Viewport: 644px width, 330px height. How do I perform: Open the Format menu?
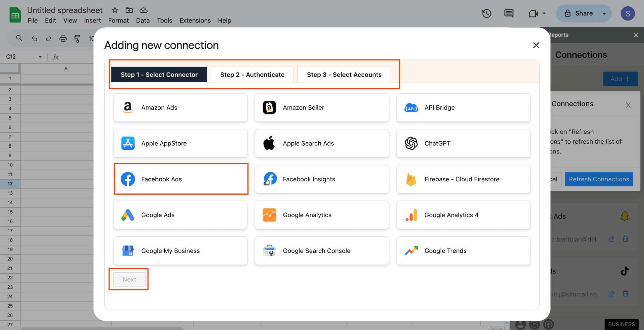click(118, 20)
